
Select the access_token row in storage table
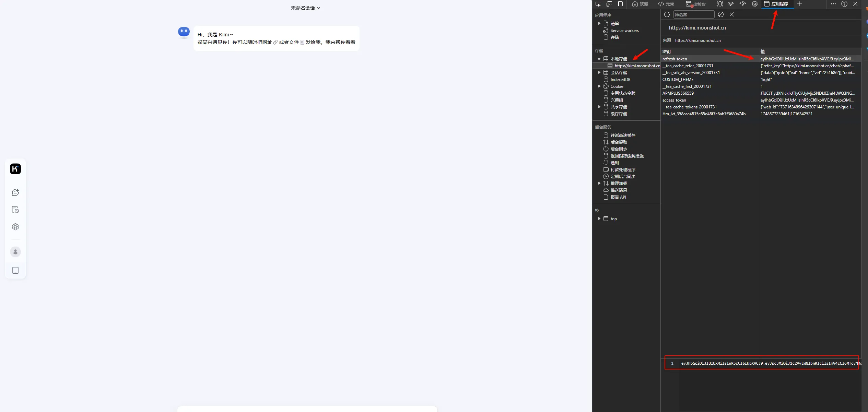pyautogui.click(x=674, y=100)
